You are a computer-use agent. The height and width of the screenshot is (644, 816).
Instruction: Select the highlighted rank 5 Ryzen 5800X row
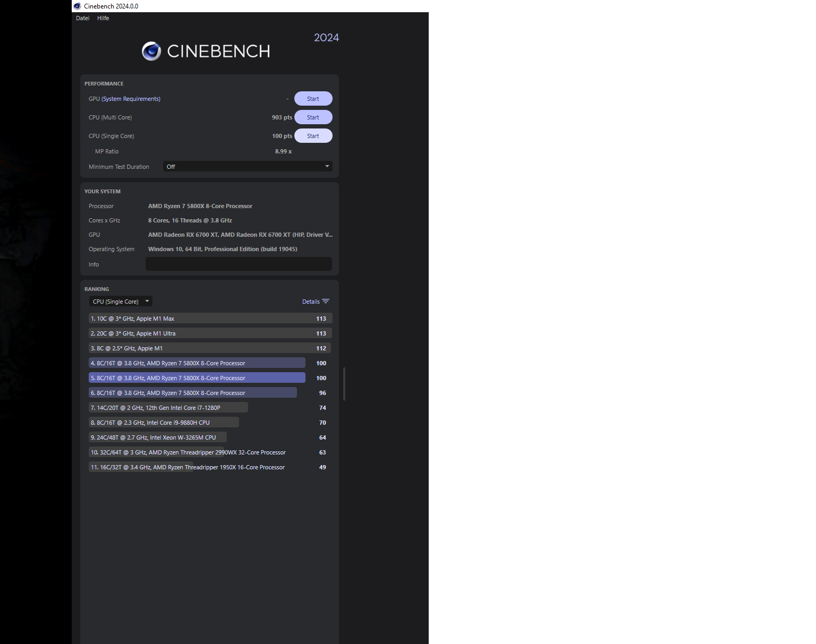pos(210,378)
